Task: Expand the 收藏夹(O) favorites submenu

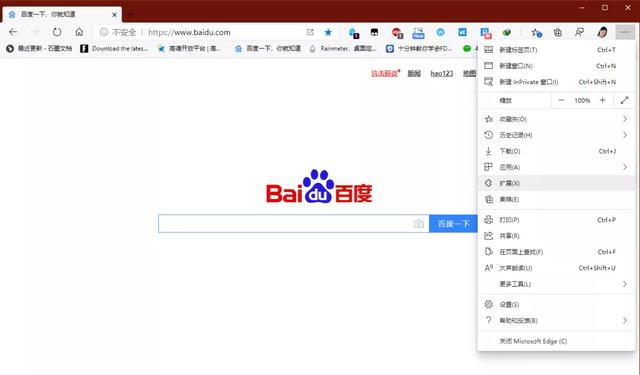Action: [x=556, y=119]
